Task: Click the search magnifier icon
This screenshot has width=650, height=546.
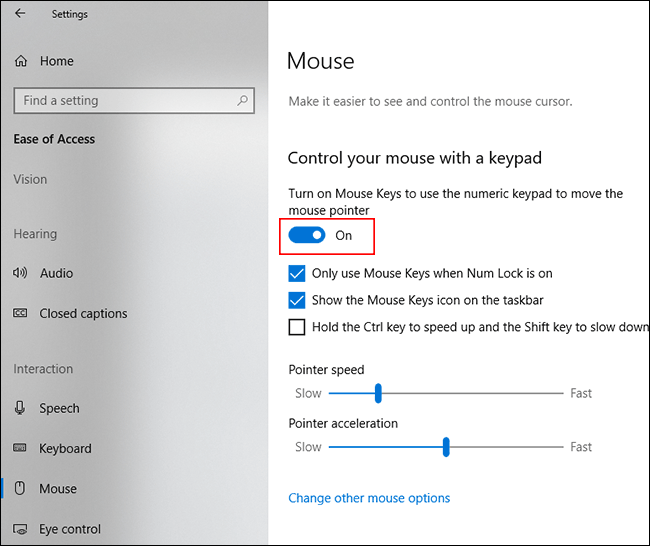Action: (x=242, y=100)
